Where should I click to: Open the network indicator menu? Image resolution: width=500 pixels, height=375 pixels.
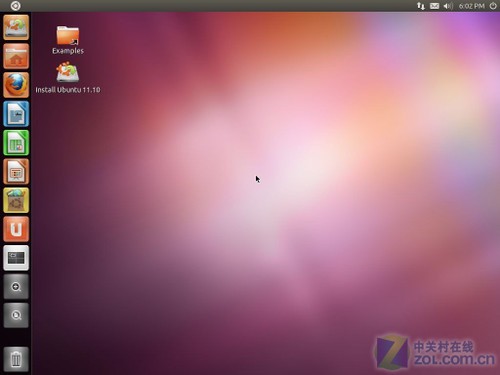(421, 6)
